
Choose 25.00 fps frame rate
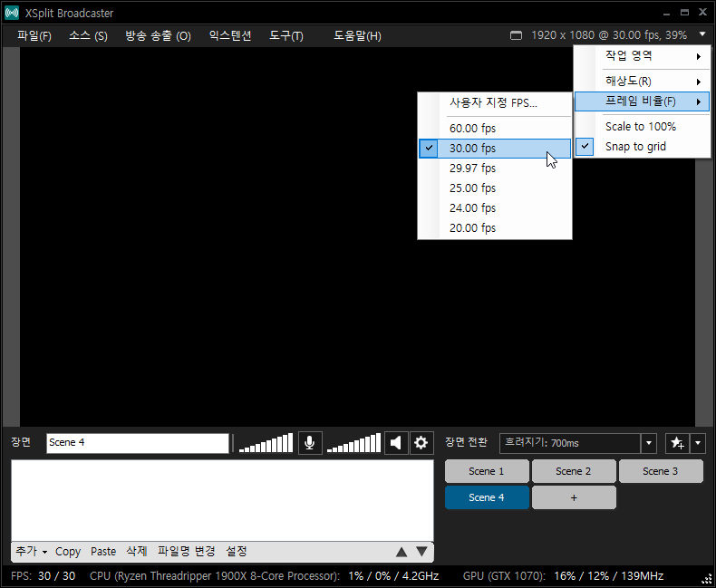[495, 188]
